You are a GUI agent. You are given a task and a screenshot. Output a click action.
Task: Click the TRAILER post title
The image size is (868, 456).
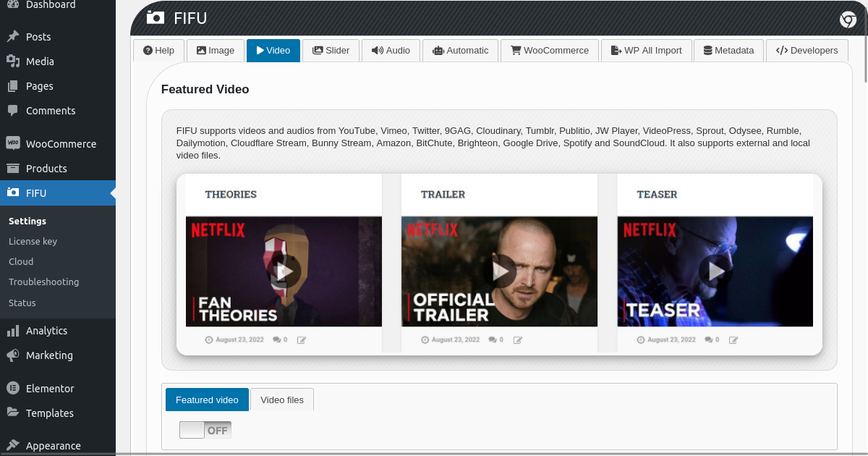(443, 194)
